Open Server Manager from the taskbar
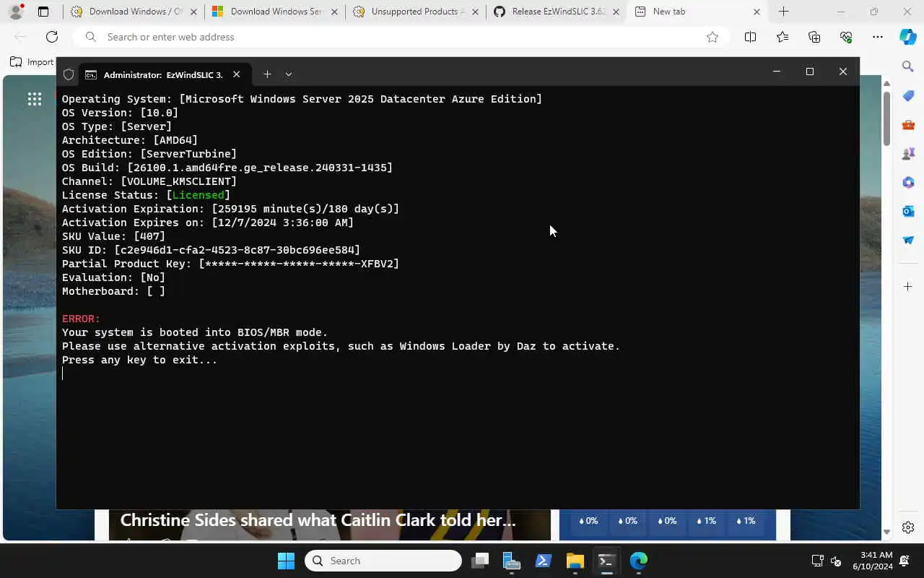The height and width of the screenshot is (578, 924). click(x=512, y=561)
